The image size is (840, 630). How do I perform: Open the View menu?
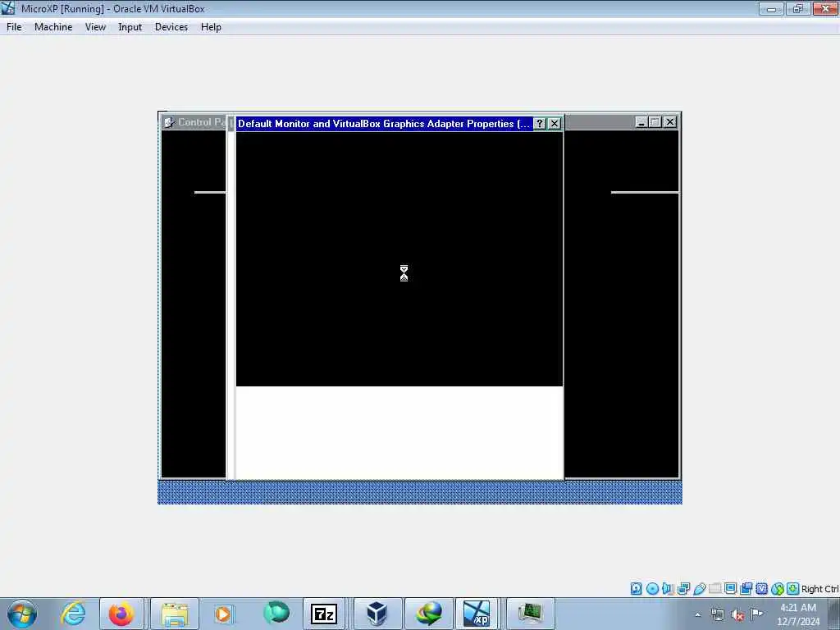95,27
